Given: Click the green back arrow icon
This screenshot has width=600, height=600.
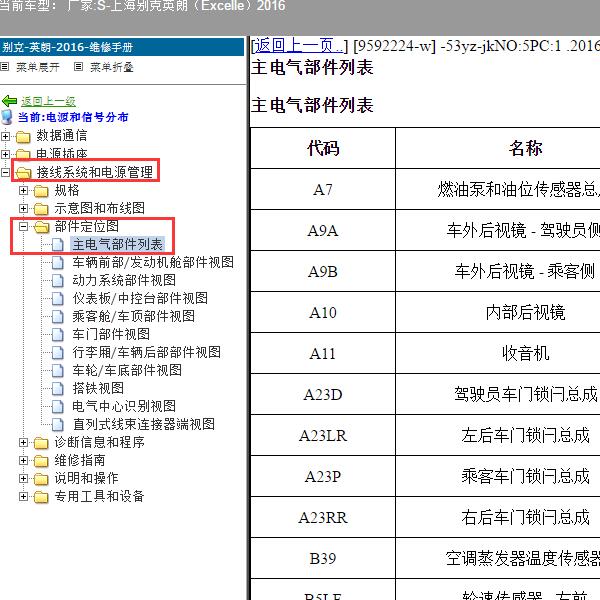Looking at the screenshot, I should pyautogui.click(x=9, y=101).
